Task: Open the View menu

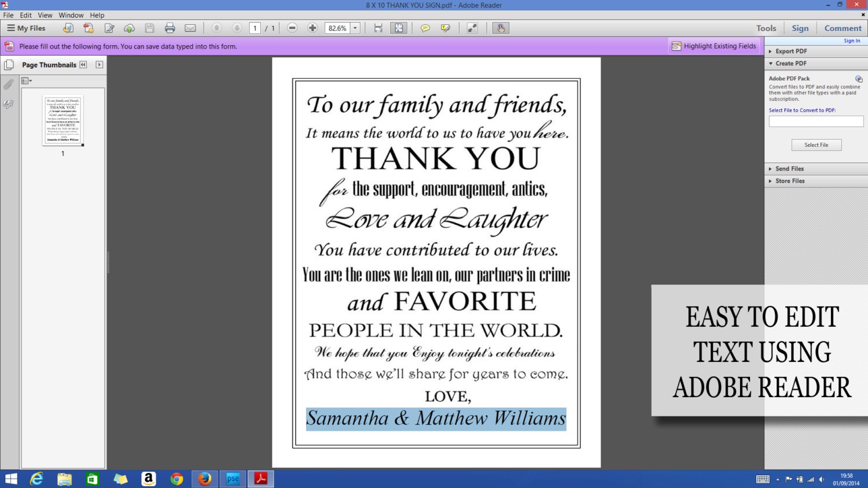Action: 45,15
